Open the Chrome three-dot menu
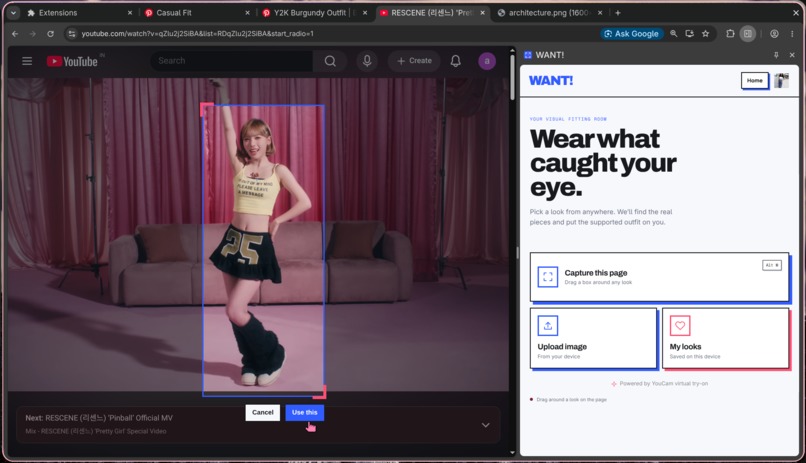 point(792,34)
